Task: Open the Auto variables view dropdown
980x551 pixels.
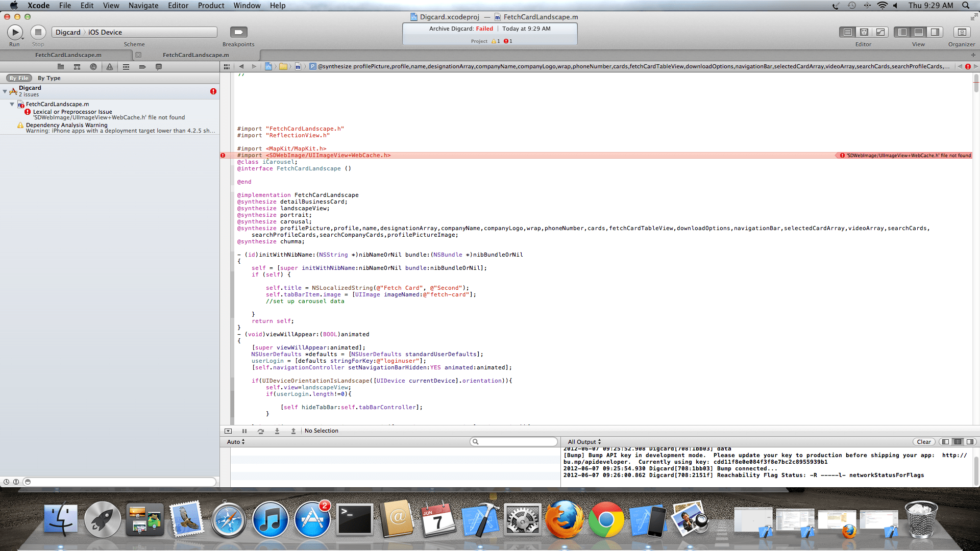Action: tap(236, 442)
